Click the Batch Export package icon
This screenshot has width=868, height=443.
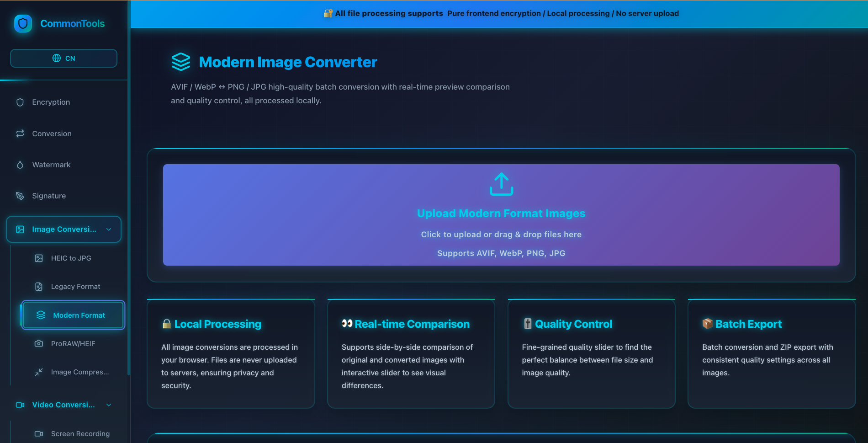(707, 324)
